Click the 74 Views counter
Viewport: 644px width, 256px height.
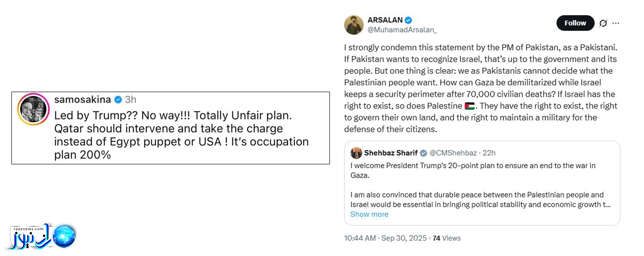447,238
